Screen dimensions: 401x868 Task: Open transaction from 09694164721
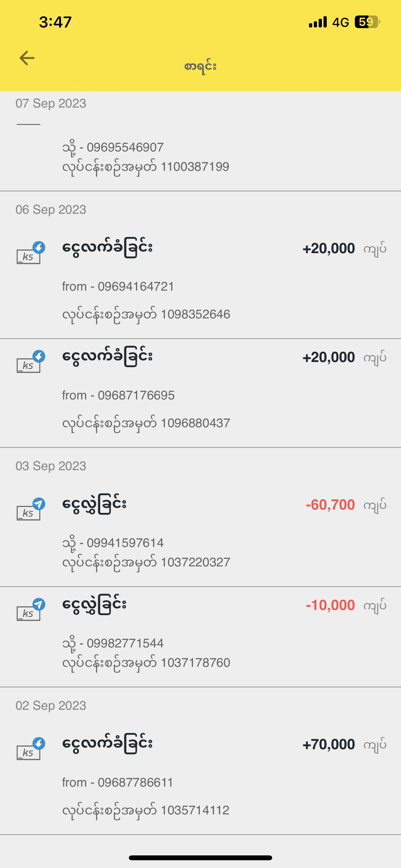(x=118, y=286)
